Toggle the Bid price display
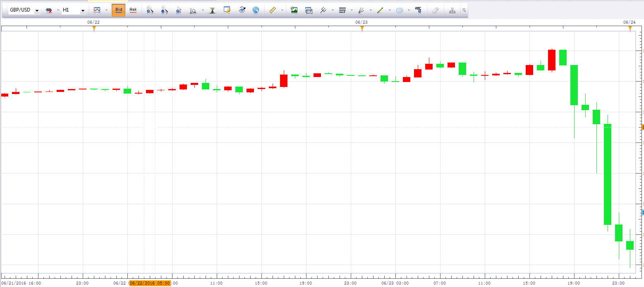The width and height of the screenshot is (644, 287). [119, 10]
